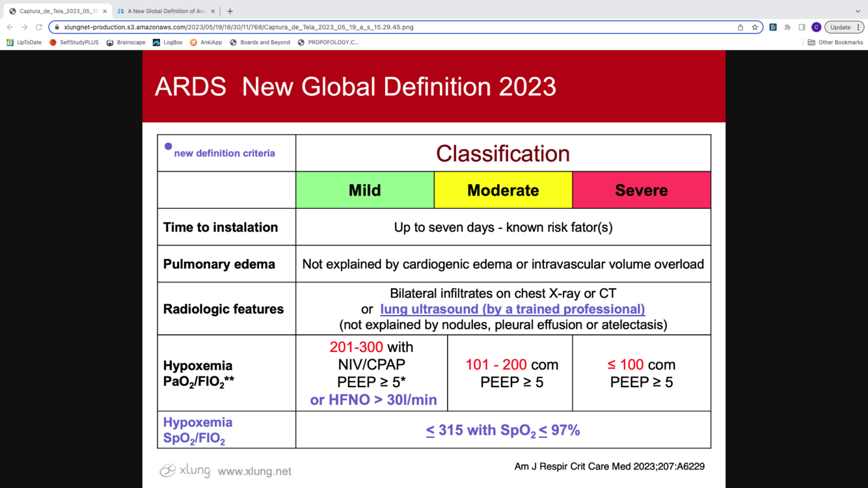Viewport: 868px width, 488px height.
Task: Open the Brainscape bookmark
Action: tap(126, 42)
